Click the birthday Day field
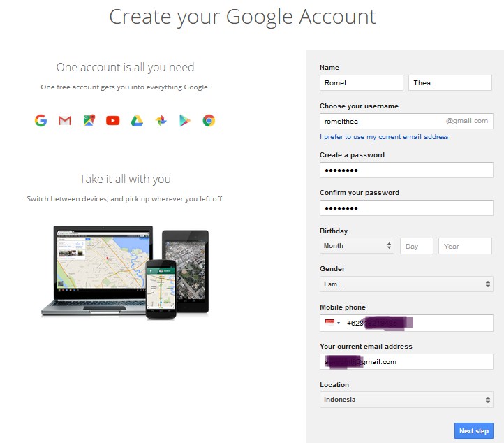 pos(417,246)
